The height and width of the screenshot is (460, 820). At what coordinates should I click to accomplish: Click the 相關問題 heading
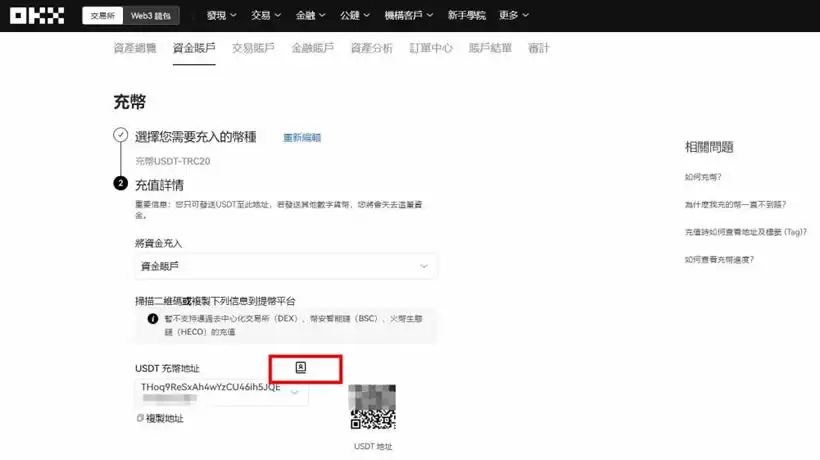[x=709, y=147]
